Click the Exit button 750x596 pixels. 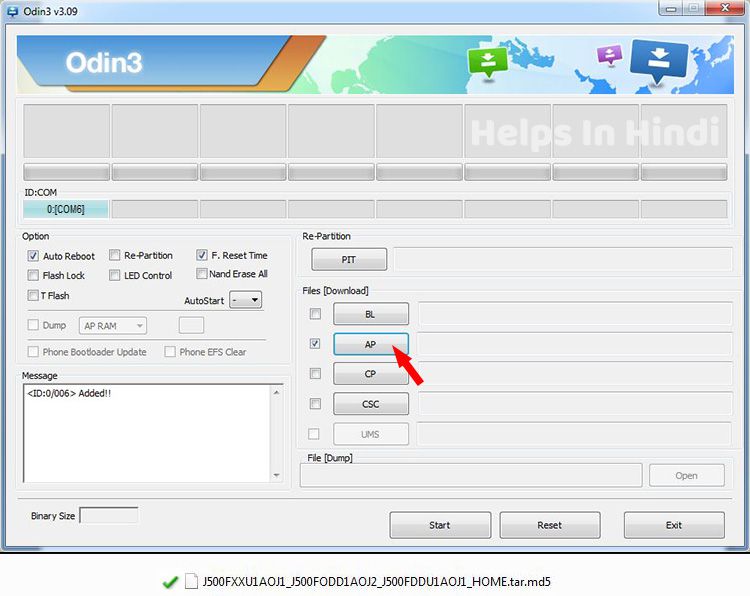(x=674, y=525)
